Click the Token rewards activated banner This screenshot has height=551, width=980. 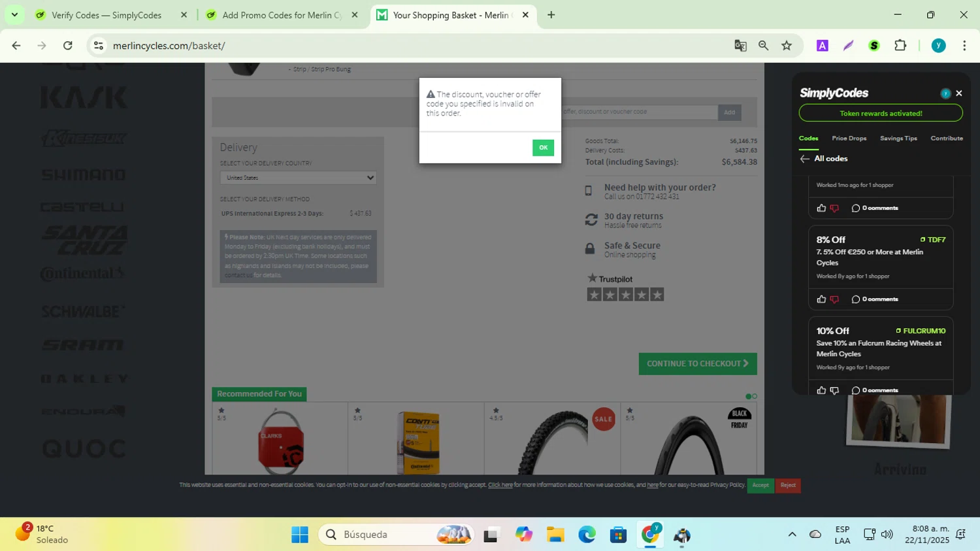point(881,113)
